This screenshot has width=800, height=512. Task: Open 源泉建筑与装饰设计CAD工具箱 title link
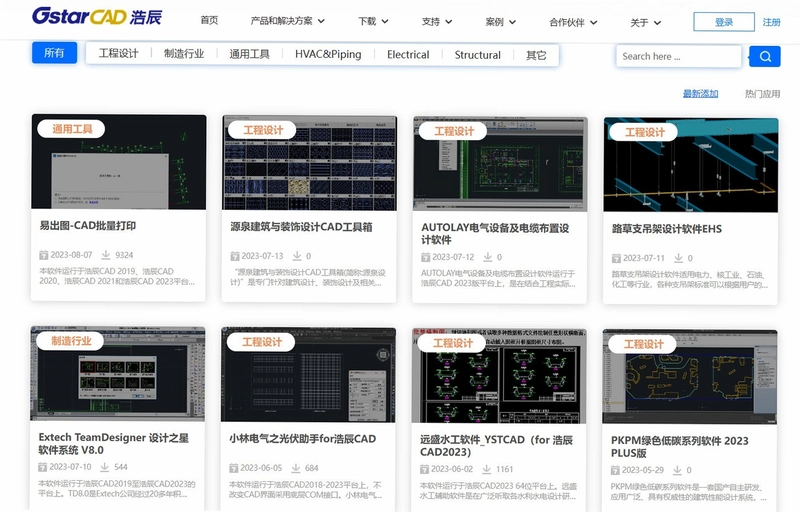pyautogui.click(x=301, y=226)
